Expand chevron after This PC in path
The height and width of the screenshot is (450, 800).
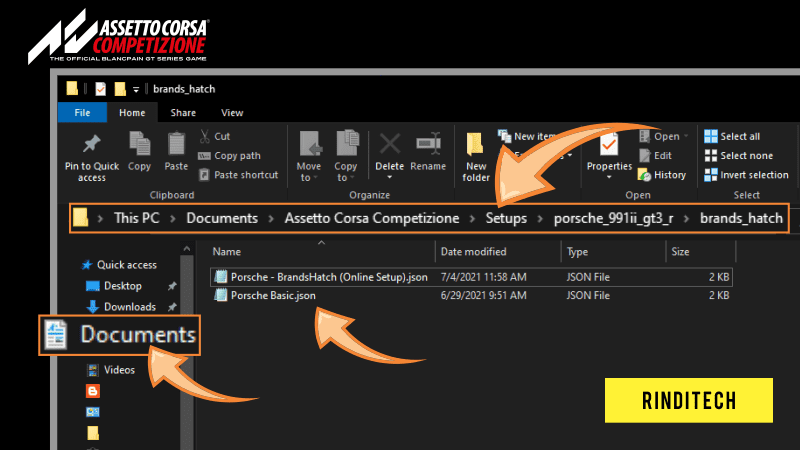click(173, 218)
